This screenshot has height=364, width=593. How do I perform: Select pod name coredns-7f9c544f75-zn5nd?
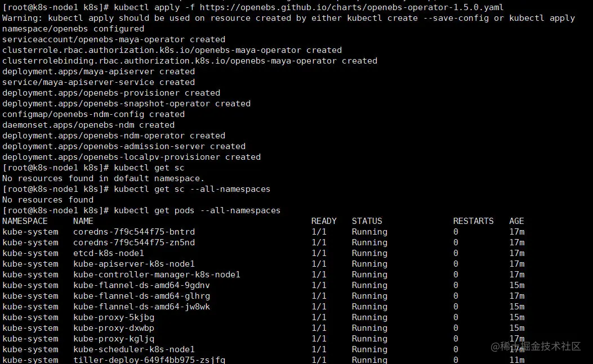134,242
